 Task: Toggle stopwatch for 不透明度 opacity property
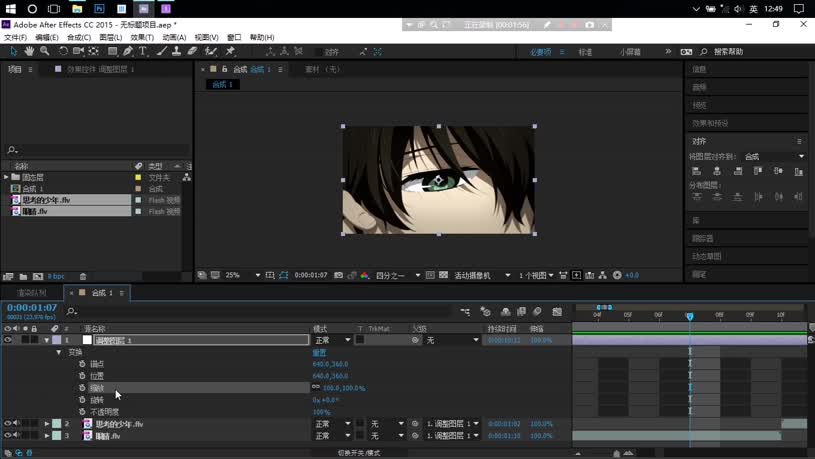coord(82,412)
